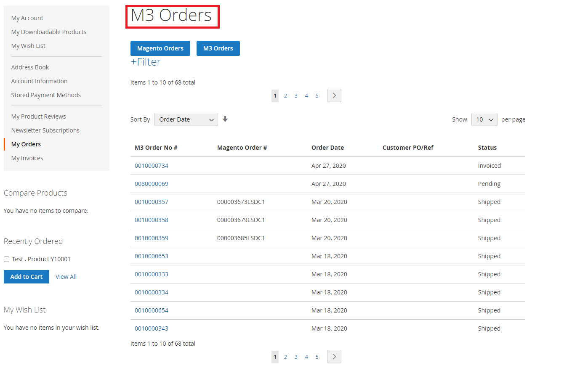Go to My Wish List sidebar link
The height and width of the screenshot is (368, 588).
pos(28,46)
